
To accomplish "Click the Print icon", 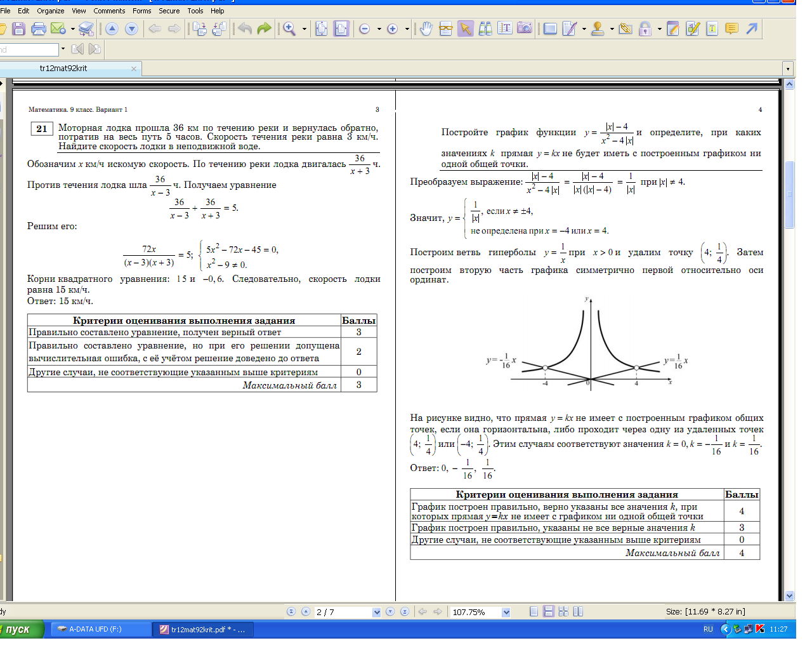I will point(39,29).
